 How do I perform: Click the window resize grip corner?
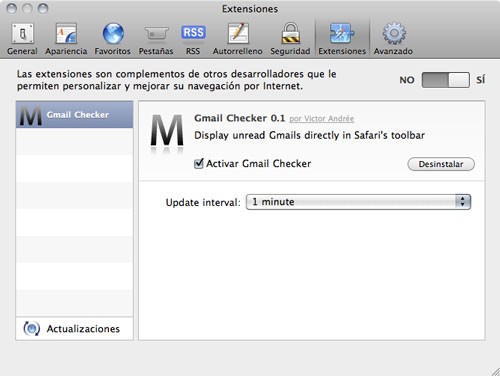(x=495, y=371)
